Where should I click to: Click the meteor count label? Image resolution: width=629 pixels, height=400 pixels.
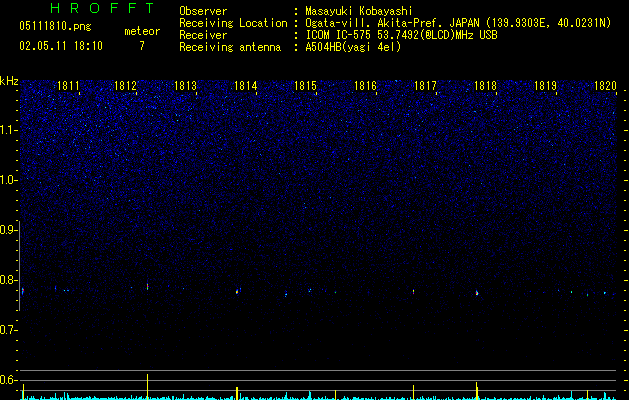[x=142, y=31]
